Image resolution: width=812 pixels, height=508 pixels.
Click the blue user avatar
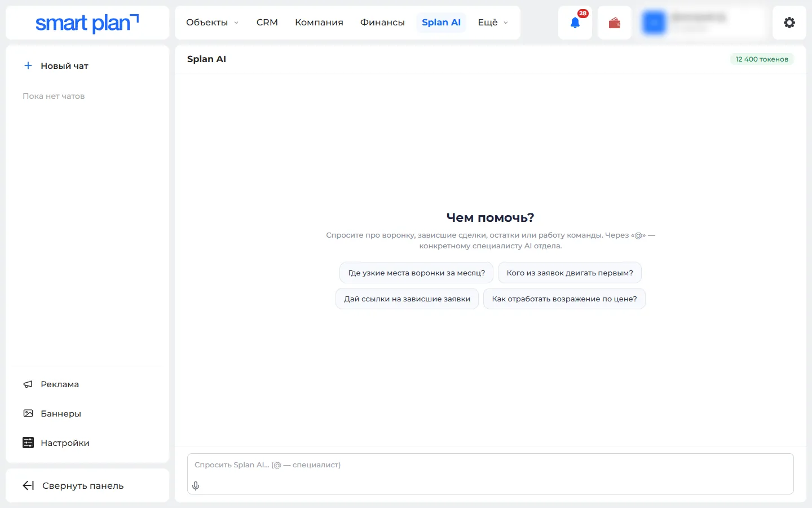(x=654, y=23)
